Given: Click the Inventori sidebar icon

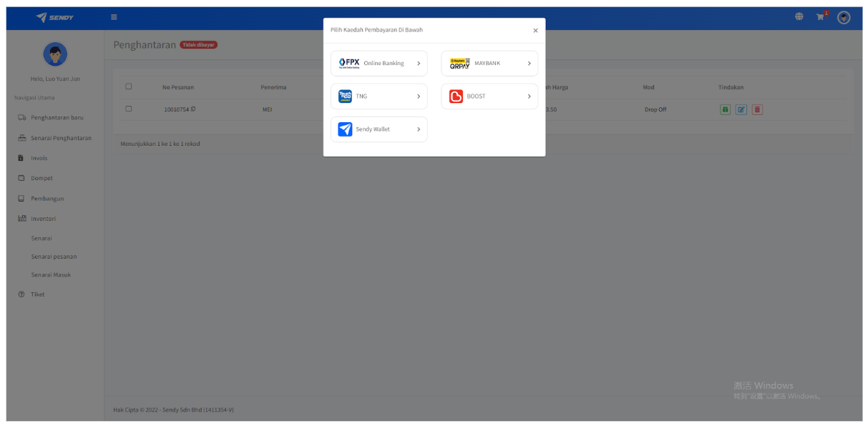Looking at the screenshot, I should (x=22, y=219).
